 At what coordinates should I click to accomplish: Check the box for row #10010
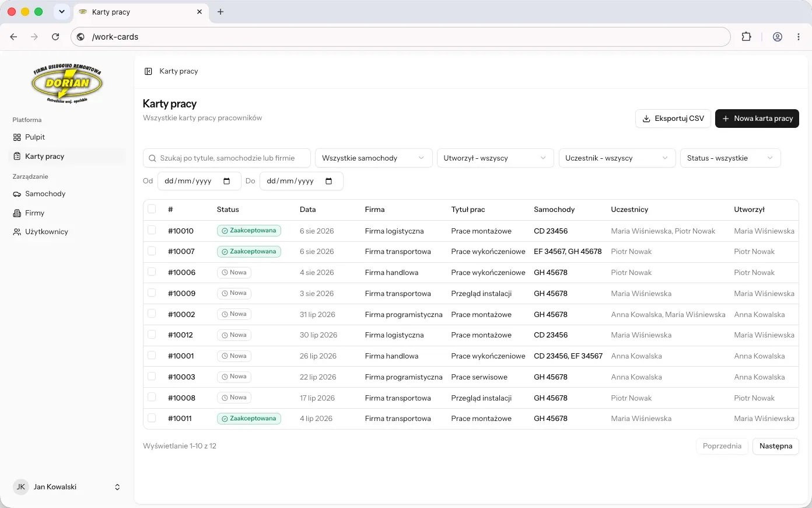[152, 230]
